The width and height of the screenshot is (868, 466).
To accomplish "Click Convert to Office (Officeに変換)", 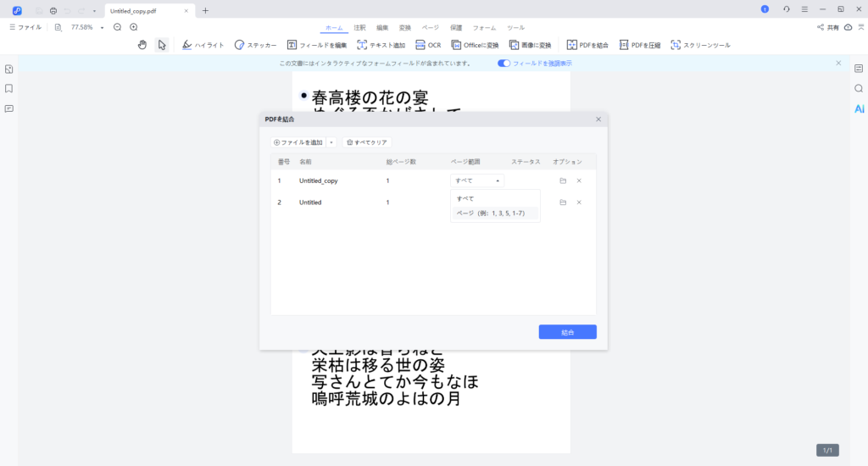I will coord(475,45).
